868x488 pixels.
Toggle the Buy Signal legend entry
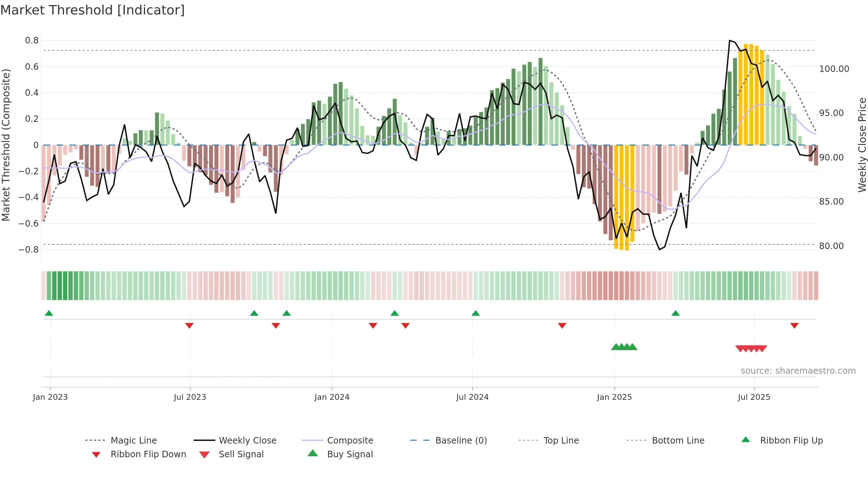click(340, 454)
